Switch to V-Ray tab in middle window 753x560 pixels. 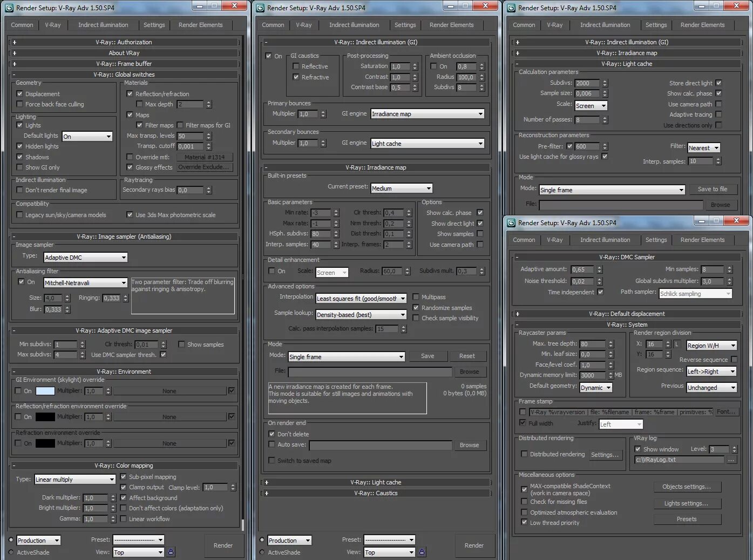click(304, 25)
